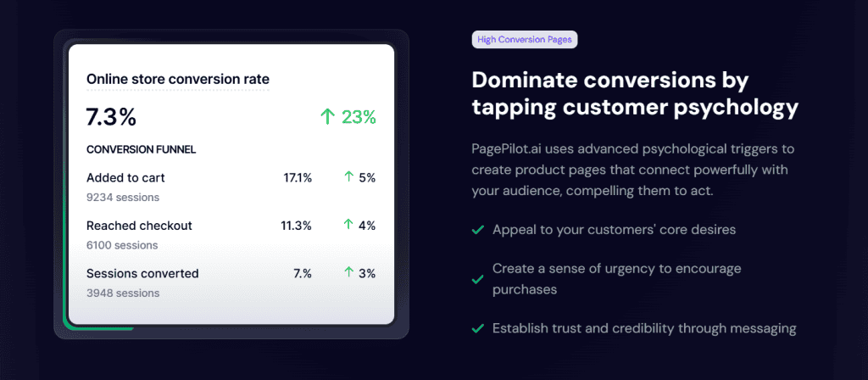Select the 7.3% conversion rate figure

click(x=111, y=117)
